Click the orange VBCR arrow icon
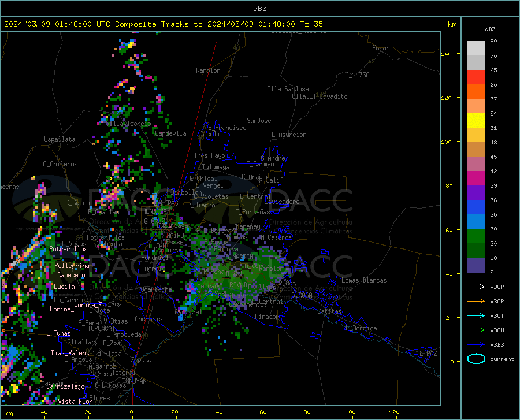The height and width of the screenshot is (420, 520). 476,302
